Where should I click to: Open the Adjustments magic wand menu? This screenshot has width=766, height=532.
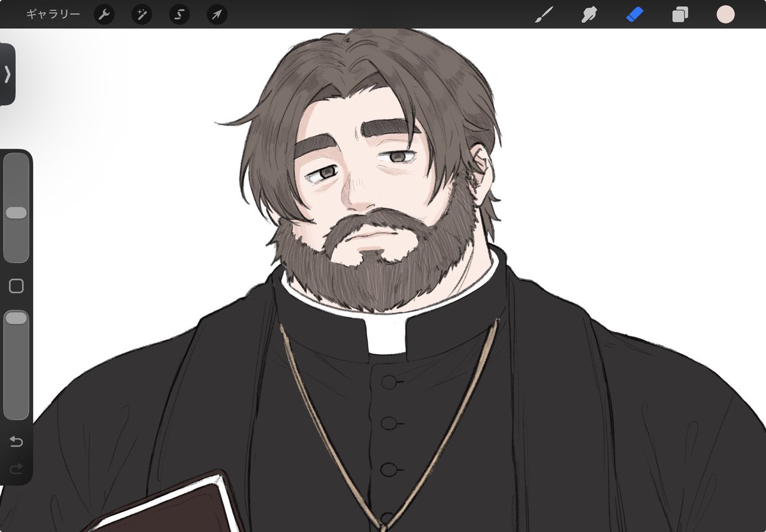(x=142, y=14)
